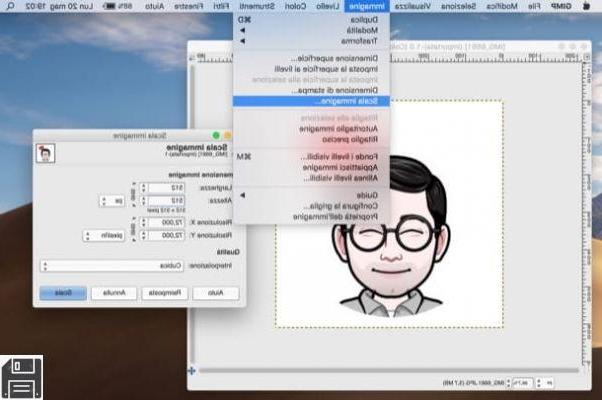Click the Risoluzione X value field

[166, 223]
